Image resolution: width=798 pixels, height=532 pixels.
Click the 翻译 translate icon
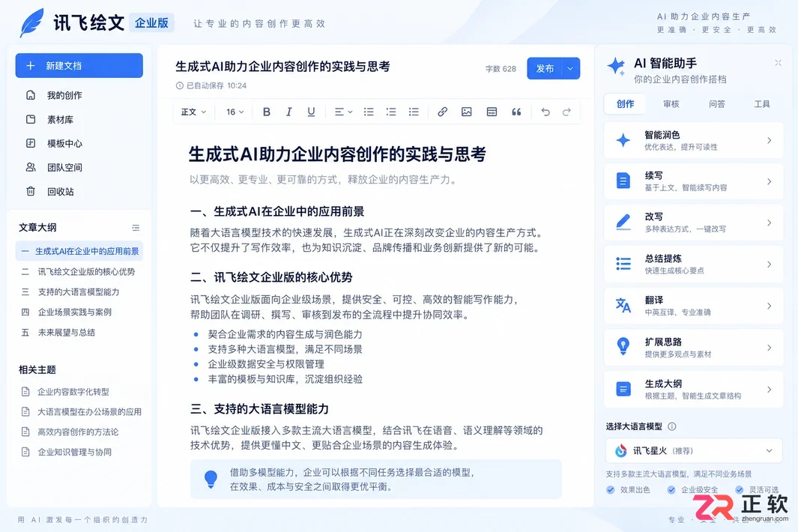(623, 306)
